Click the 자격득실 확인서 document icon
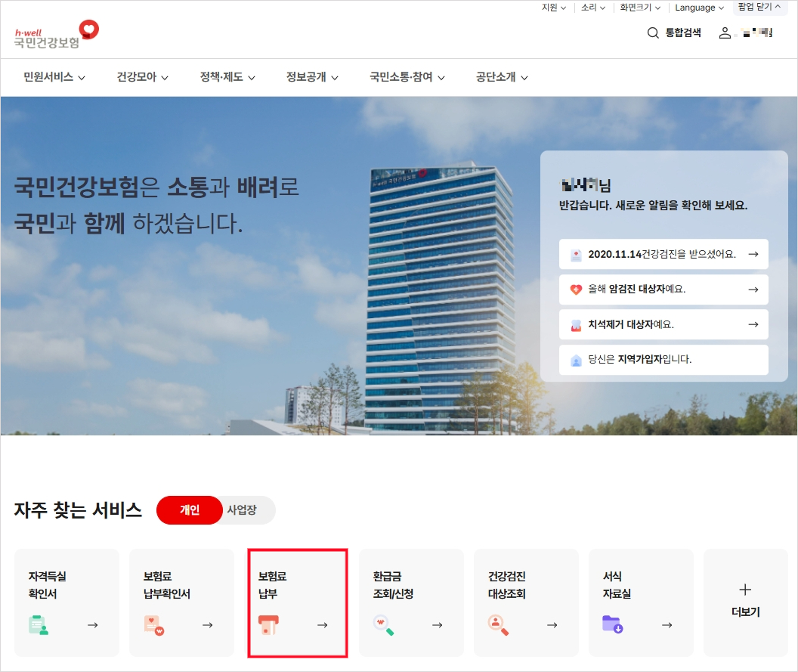Viewport: 798px width, 672px height. point(39,624)
